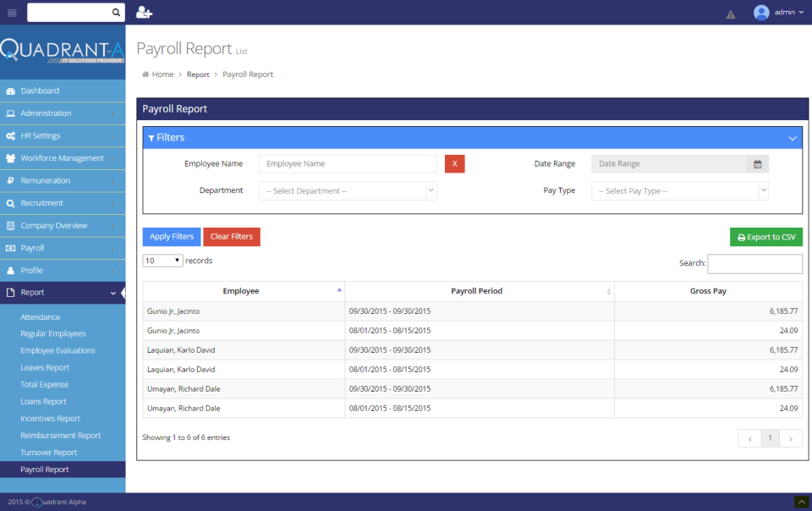
Task: Click the search magnifier icon in top bar
Action: pos(118,12)
